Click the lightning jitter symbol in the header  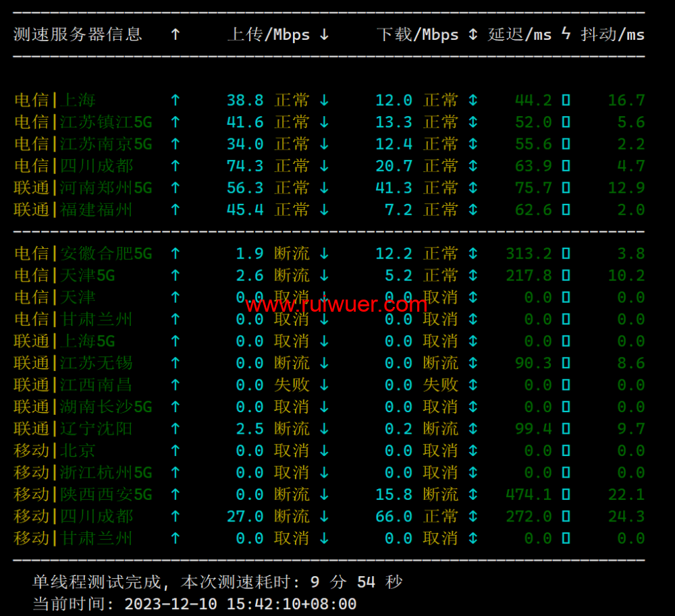pyautogui.click(x=566, y=34)
